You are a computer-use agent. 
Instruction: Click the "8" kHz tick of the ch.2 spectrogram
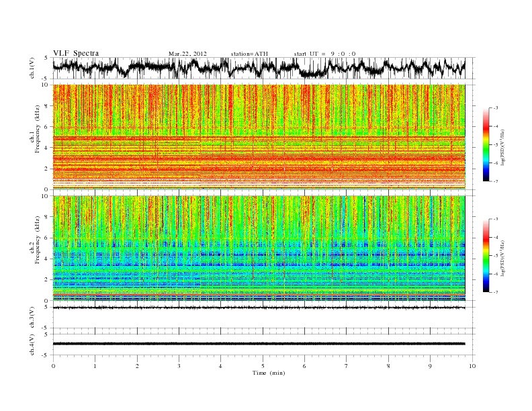click(x=47, y=217)
